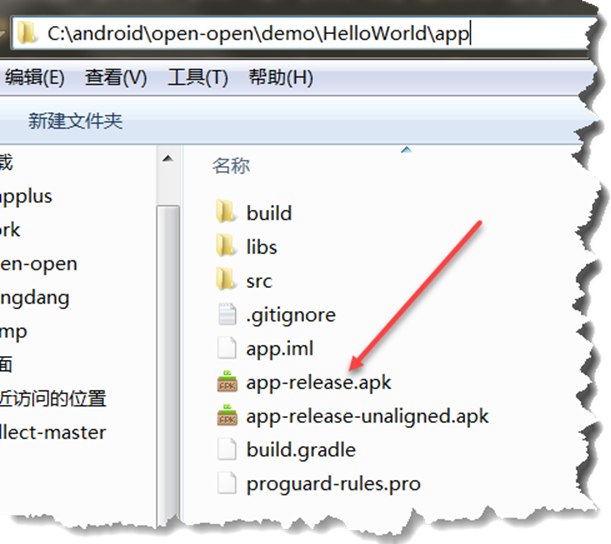The height and width of the screenshot is (544, 611).
Task: Select the app-release-unaligned.apk file name
Action: (x=367, y=416)
